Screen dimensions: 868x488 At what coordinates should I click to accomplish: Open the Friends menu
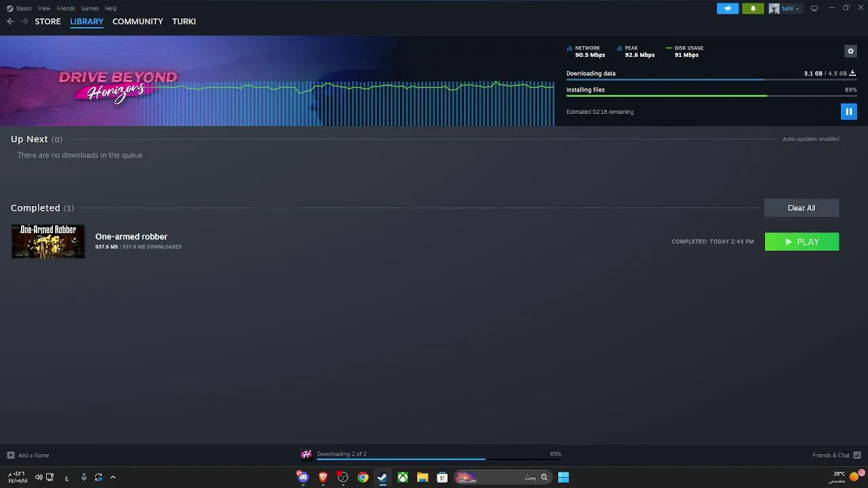point(66,8)
